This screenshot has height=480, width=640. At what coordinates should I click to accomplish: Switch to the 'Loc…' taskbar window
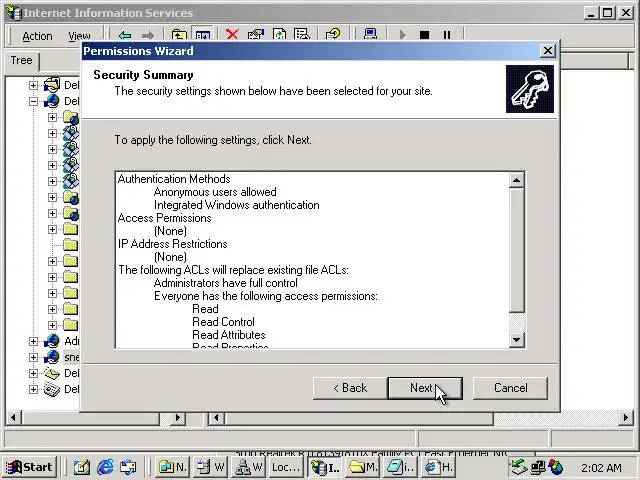286,467
